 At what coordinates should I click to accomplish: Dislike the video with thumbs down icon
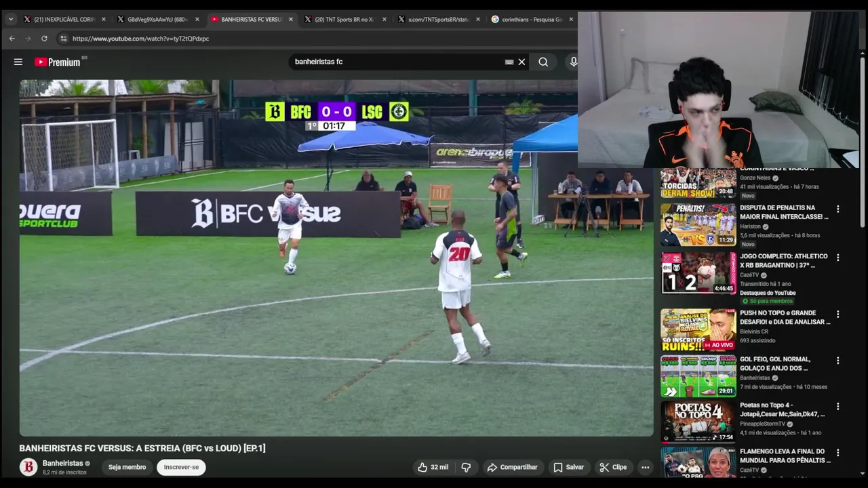(x=466, y=467)
